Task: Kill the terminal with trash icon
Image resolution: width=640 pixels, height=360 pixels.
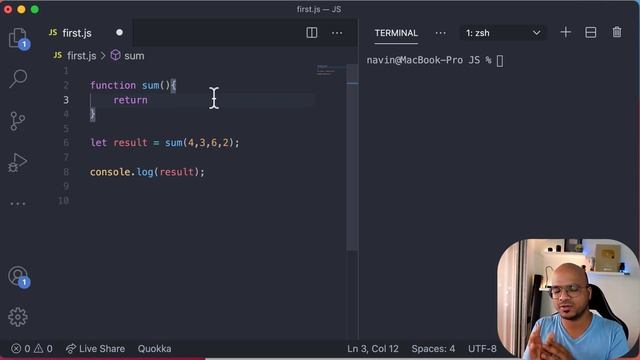Action: (617, 32)
